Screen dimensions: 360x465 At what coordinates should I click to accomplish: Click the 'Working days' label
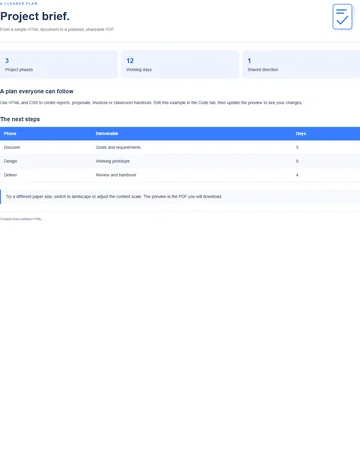[x=139, y=70]
